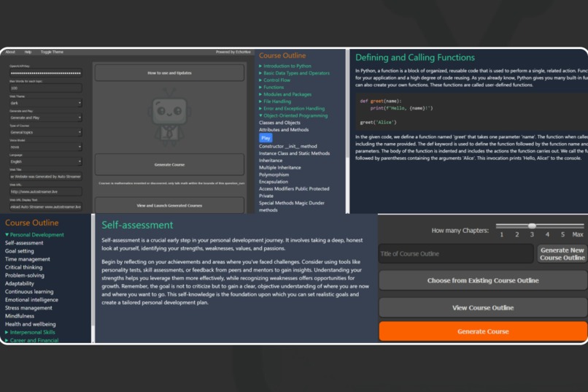Image resolution: width=588 pixels, height=392 pixels.
Task: Select the Emotional intelligence topic
Action: point(31,300)
